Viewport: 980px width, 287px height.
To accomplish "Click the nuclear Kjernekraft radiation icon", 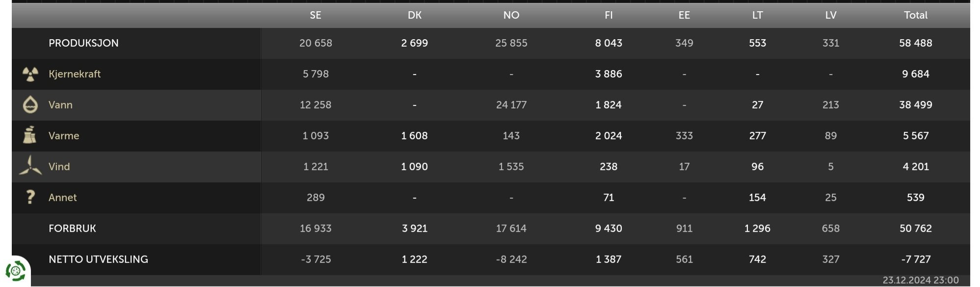I will (30, 74).
